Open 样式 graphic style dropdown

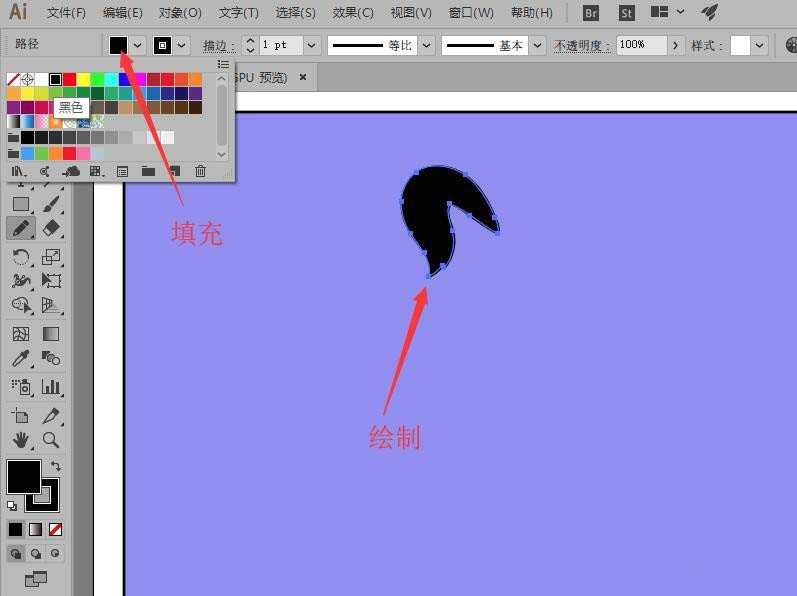(759, 45)
